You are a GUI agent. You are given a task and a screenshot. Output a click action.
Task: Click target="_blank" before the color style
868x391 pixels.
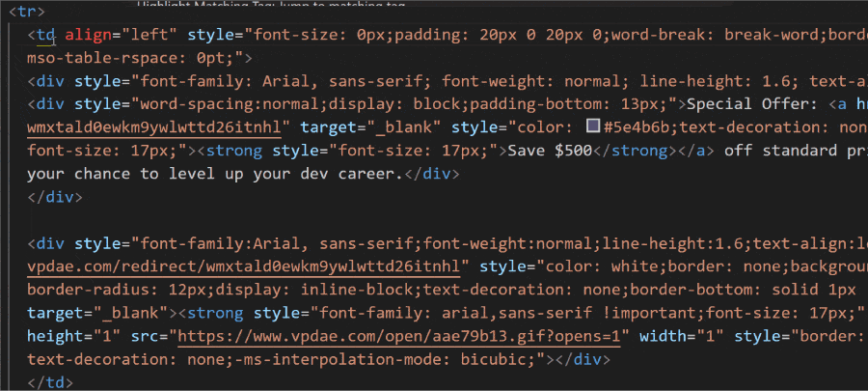pos(370,127)
